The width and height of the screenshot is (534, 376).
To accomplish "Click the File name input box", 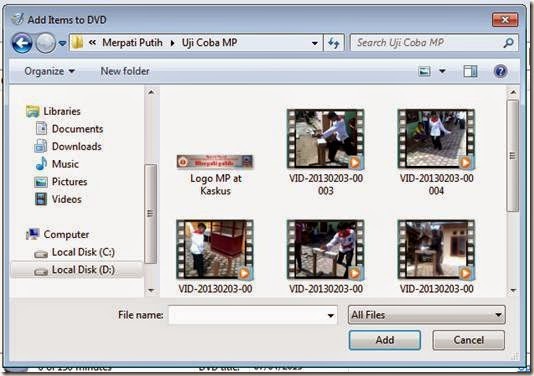I will pos(253,315).
